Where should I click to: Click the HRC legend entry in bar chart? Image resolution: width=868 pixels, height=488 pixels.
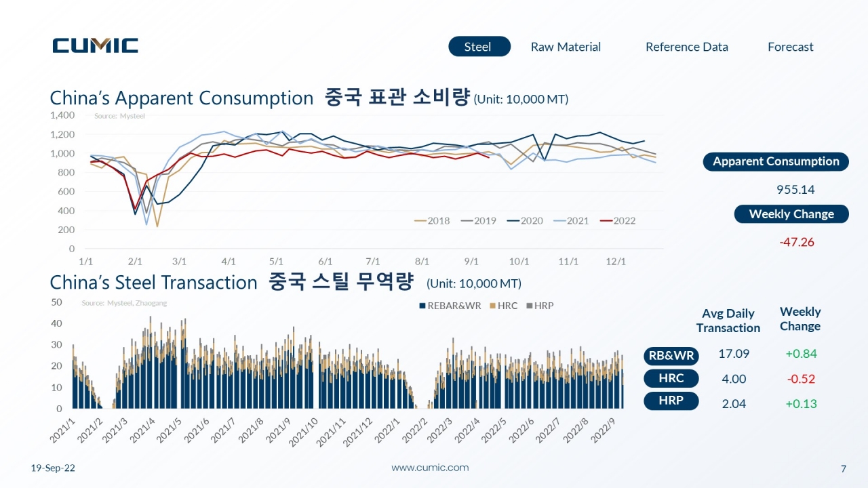(x=503, y=306)
